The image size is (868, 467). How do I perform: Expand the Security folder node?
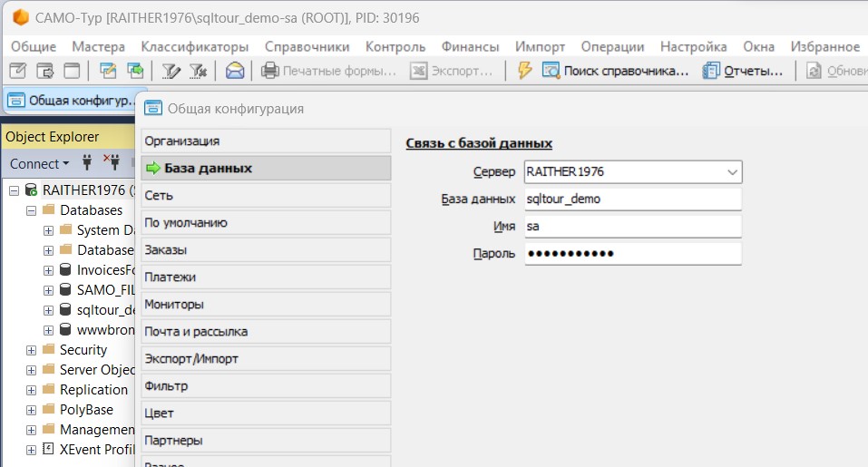point(32,350)
